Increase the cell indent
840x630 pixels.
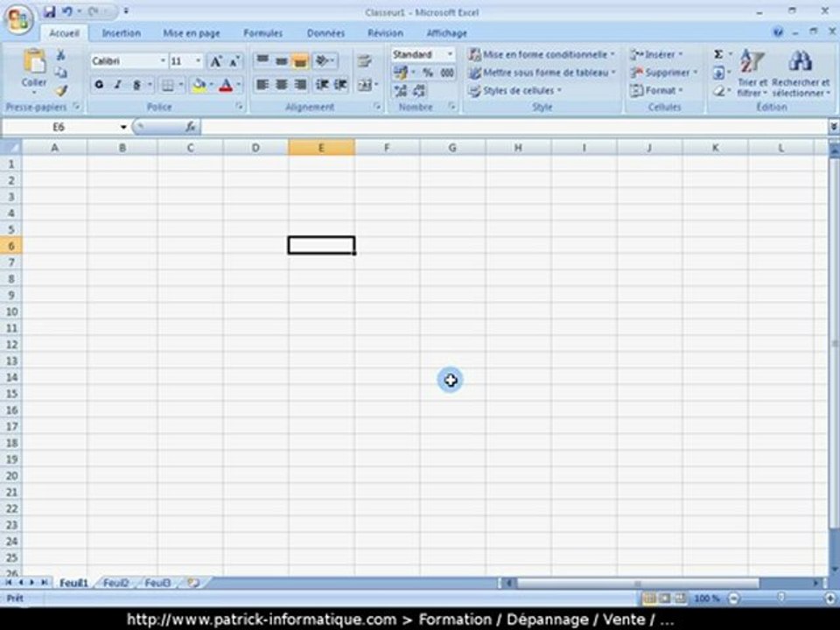(x=340, y=84)
